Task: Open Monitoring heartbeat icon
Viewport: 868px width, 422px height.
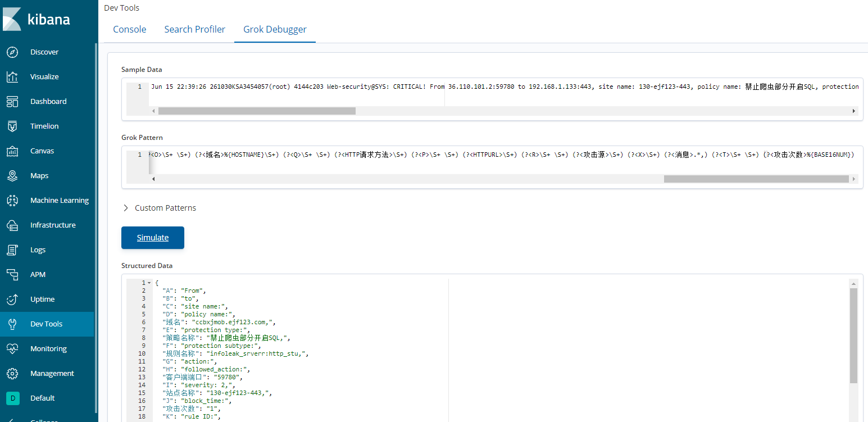Action: tap(12, 348)
